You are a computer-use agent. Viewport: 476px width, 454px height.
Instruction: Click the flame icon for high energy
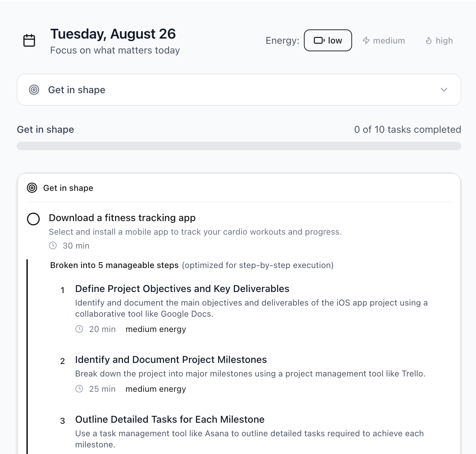[x=429, y=41]
